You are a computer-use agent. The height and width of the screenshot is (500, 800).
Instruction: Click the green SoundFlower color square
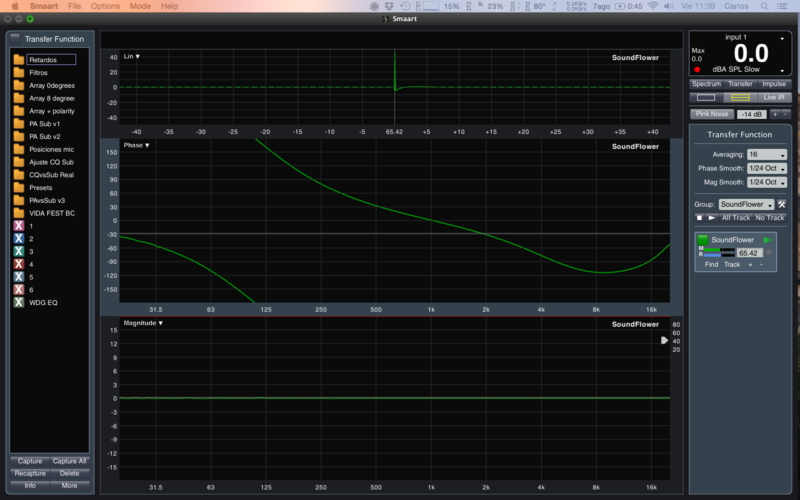pyautogui.click(x=702, y=240)
